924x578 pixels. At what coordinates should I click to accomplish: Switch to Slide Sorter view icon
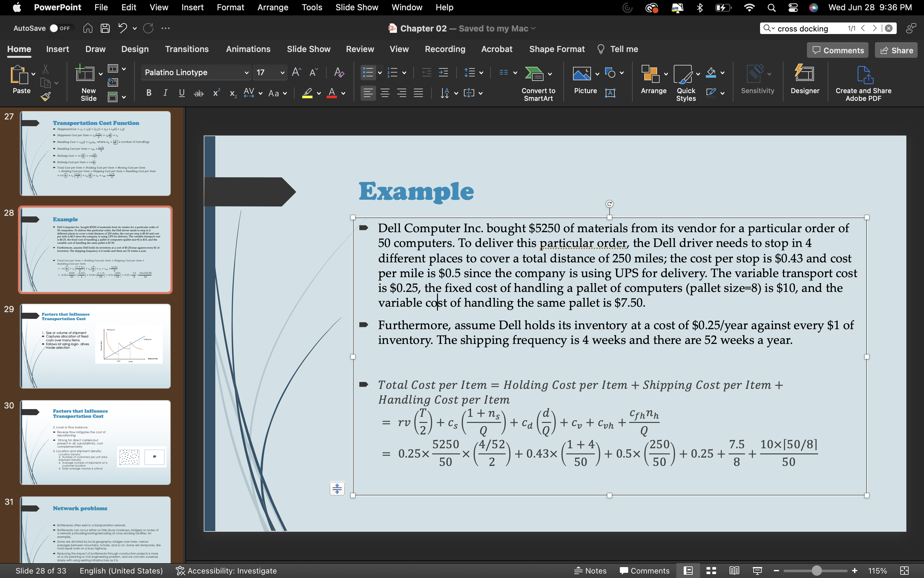[x=711, y=571]
